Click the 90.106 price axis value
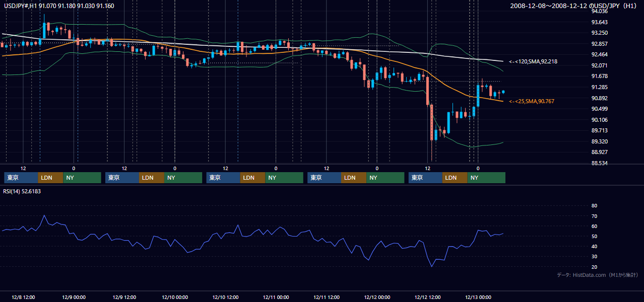This screenshot has width=644, height=302. tap(600, 120)
